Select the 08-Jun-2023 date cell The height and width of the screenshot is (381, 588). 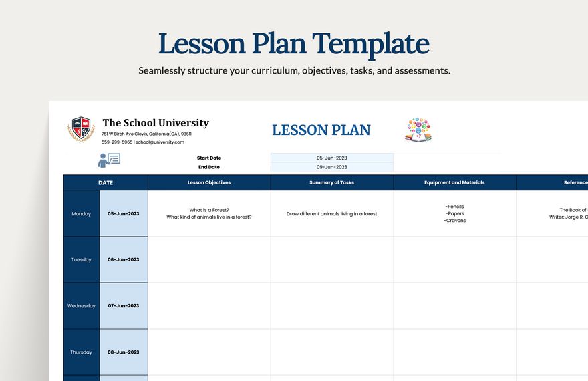(124, 352)
